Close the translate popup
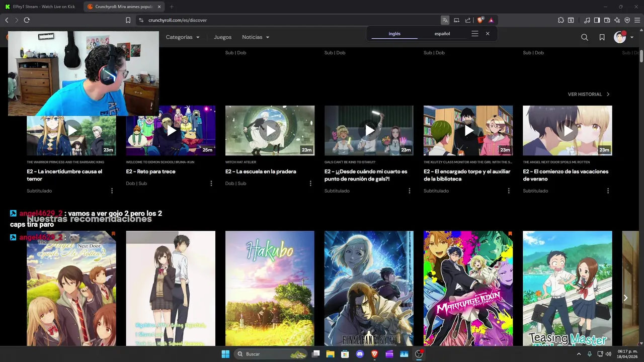 tap(488, 34)
